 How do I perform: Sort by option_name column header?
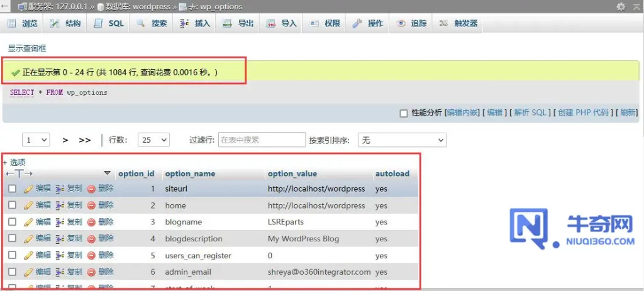190,173
